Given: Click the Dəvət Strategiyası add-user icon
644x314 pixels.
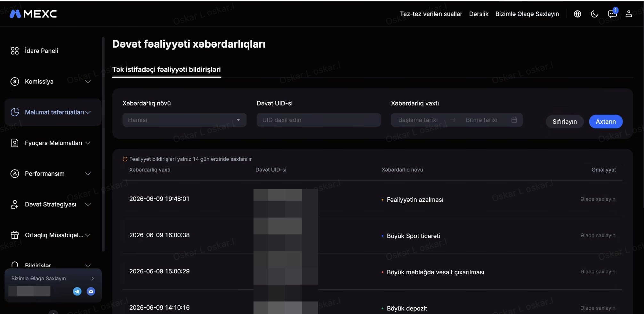Looking at the screenshot, I should tap(15, 204).
